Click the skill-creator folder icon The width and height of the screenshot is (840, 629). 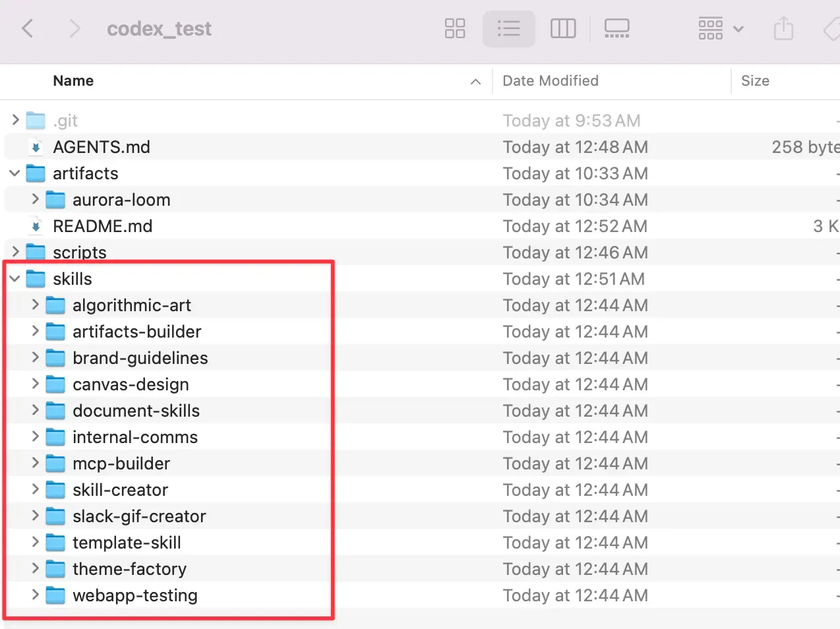[x=55, y=490]
